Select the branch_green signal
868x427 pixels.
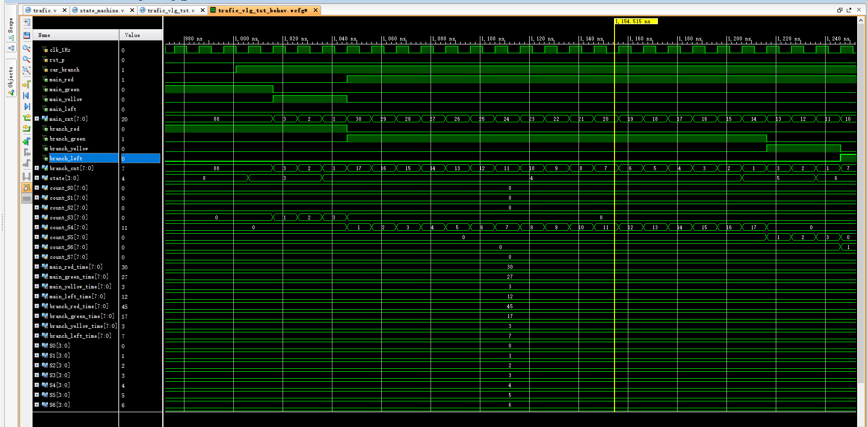[67, 139]
